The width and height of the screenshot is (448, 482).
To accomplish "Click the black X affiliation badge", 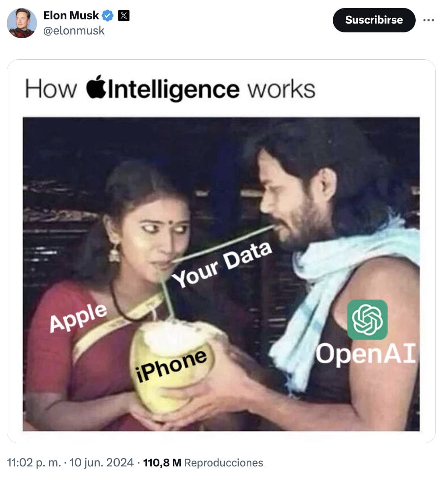I will click(124, 16).
